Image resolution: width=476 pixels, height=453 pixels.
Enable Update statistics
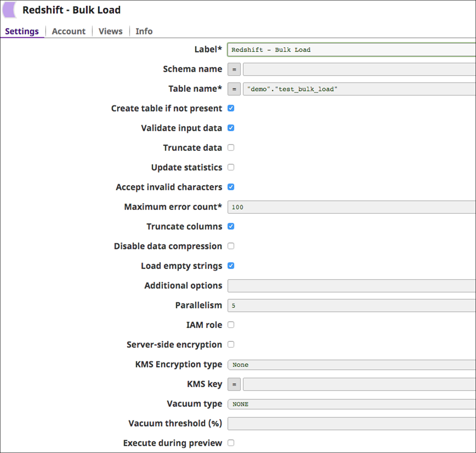click(x=231, y=167)
